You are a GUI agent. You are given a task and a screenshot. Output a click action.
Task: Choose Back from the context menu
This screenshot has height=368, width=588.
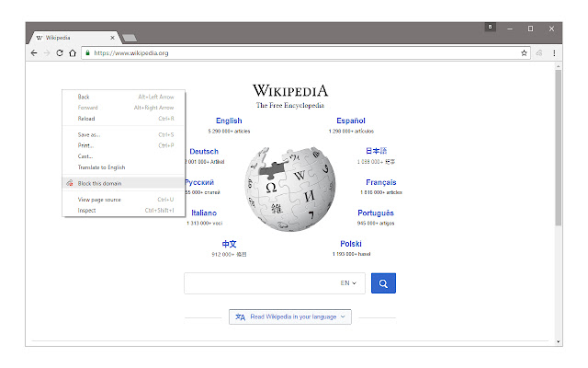(124, 97)
